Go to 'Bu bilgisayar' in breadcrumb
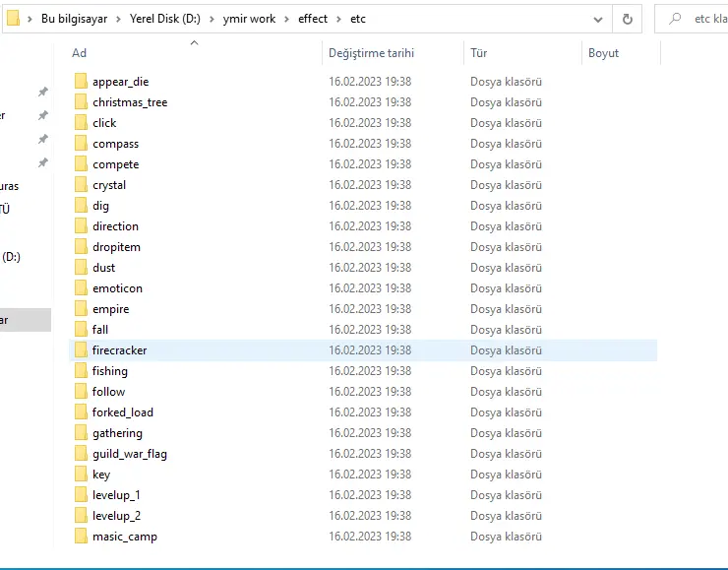Image resolution: width=728 pixels, height=570 pixels. click(74, 19)
